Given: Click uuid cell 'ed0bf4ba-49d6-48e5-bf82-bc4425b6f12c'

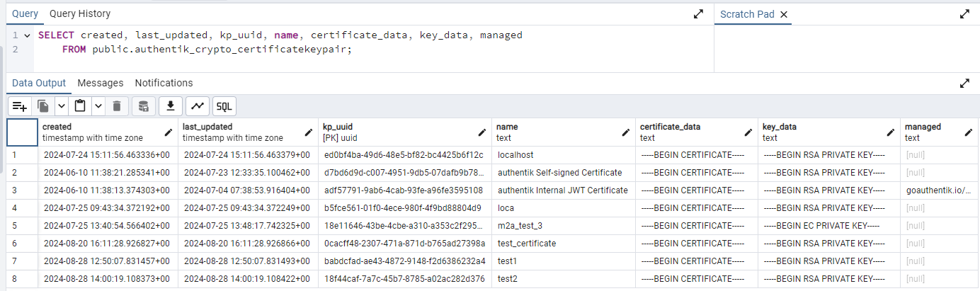Looking at the screenshot, I should (x=405, y=154).
